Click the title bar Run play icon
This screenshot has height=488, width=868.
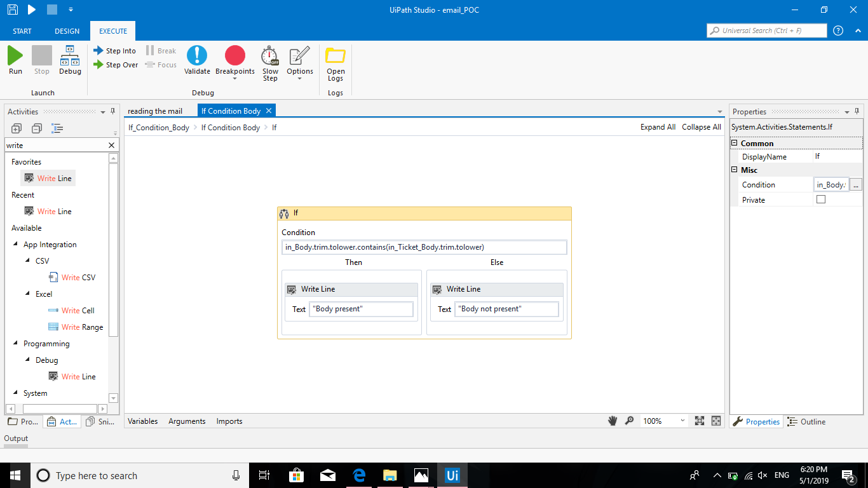pyautogui.click(x=32, y=10)
